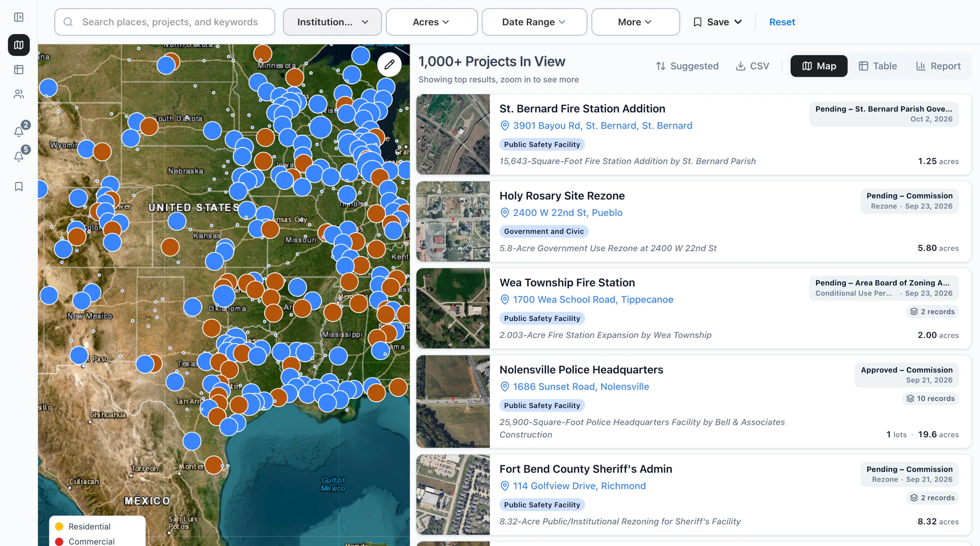Click location pin for 1686 Sunset Road
Screen dimensions: 980x546
click(505, 387)
